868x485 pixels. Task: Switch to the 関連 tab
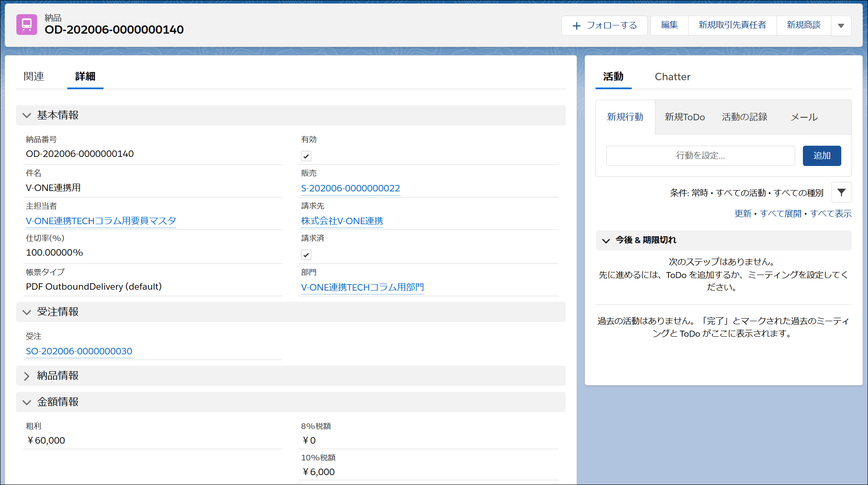34,77
